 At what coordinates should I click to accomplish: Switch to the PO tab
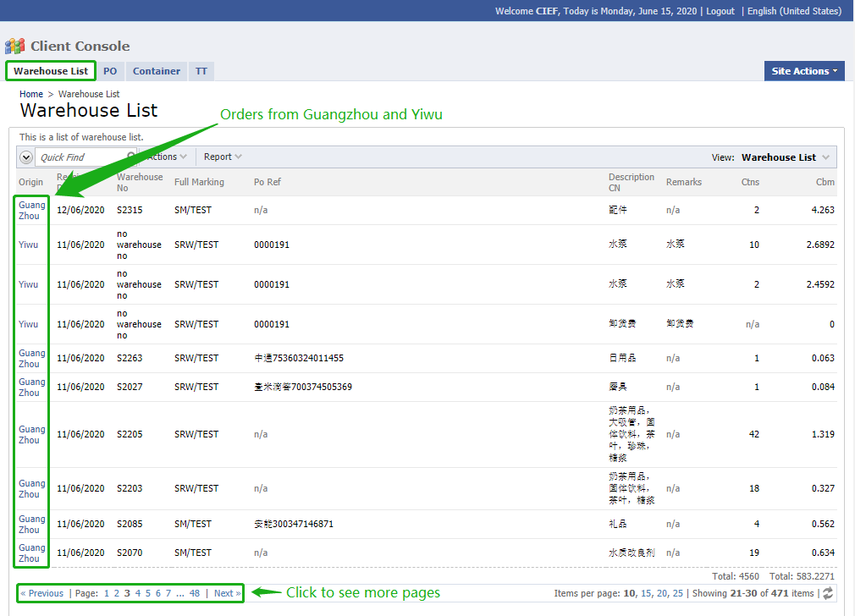coord(110,71)
